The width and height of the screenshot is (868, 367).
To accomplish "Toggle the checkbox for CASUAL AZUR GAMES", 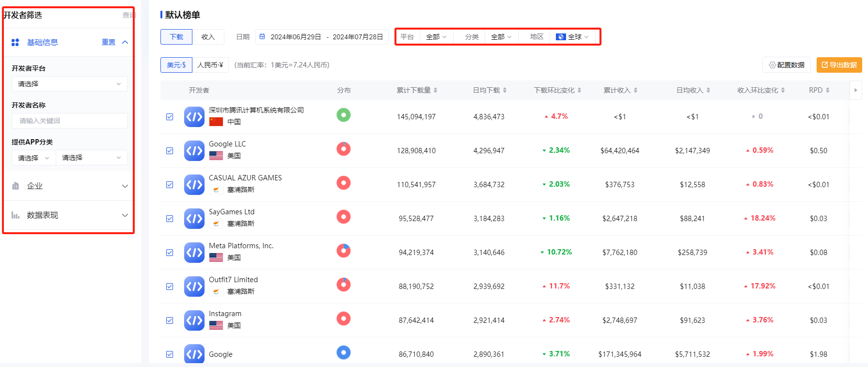I will click(170, 185).
